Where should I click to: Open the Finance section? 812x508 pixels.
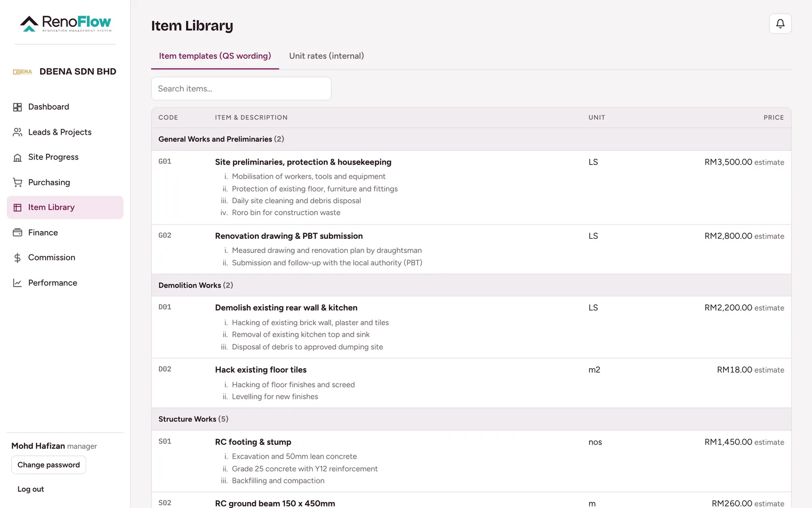coord(65,233)
